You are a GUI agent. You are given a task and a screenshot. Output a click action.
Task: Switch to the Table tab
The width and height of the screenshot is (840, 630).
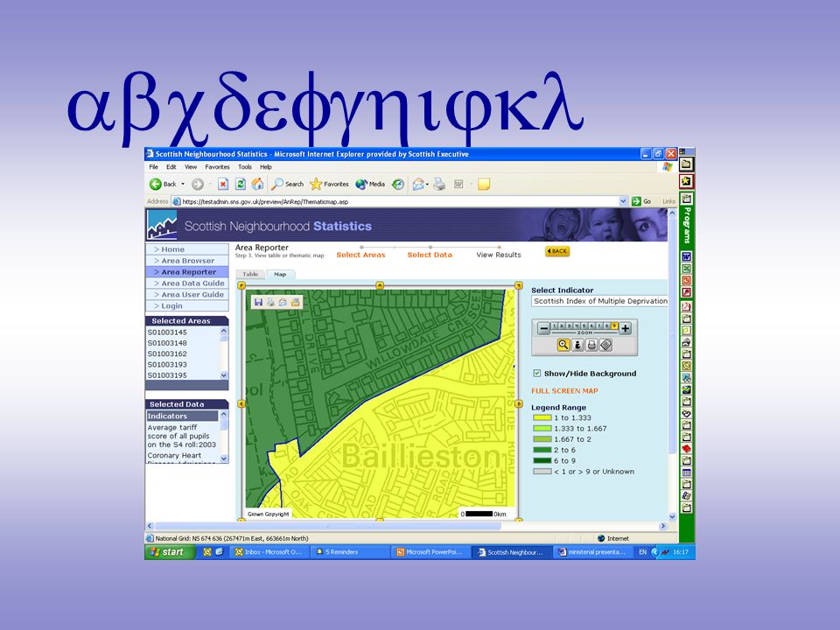pyautogui.click(x=250, y=274)
